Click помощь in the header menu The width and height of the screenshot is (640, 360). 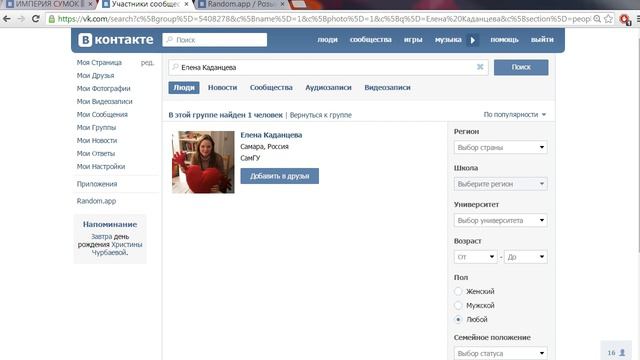coord(504,40)
